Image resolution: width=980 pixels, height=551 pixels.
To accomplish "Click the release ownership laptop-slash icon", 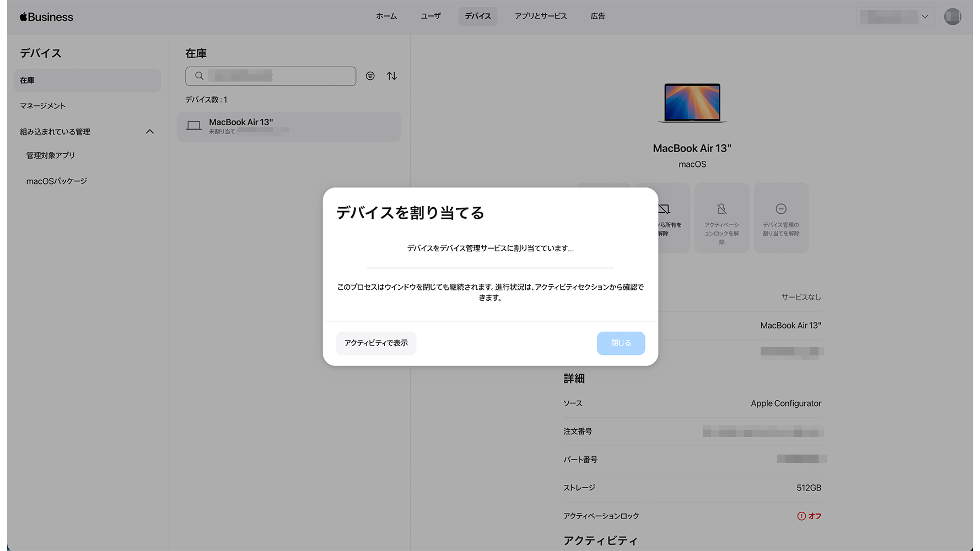I will pyautogui.click(x=664, y=209).
